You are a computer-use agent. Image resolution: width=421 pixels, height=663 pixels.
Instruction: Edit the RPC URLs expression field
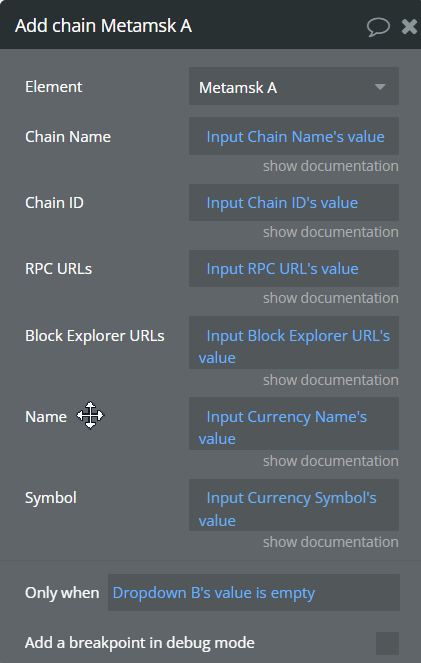(294, 268)
